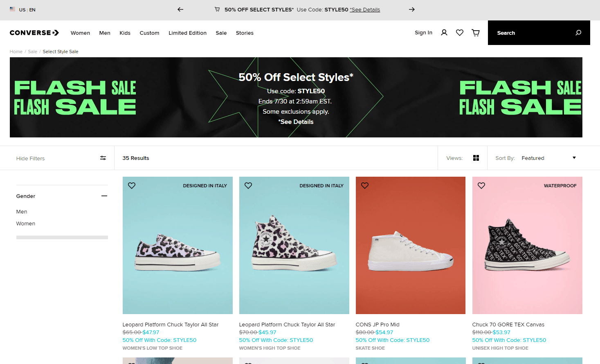Open the Custom menu
This screenshot has height=364, width=600.
[149, 33]
